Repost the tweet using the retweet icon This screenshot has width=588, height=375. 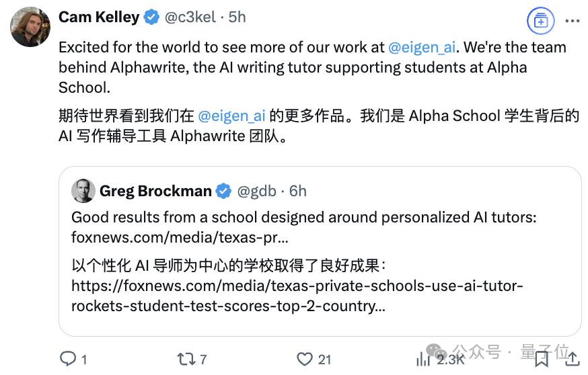(185, 359)
